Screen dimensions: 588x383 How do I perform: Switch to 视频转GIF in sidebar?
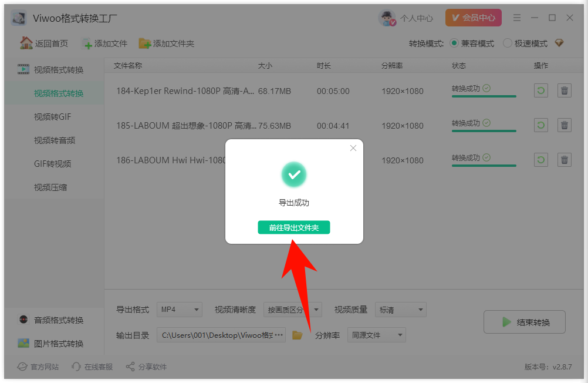point(52,117)
